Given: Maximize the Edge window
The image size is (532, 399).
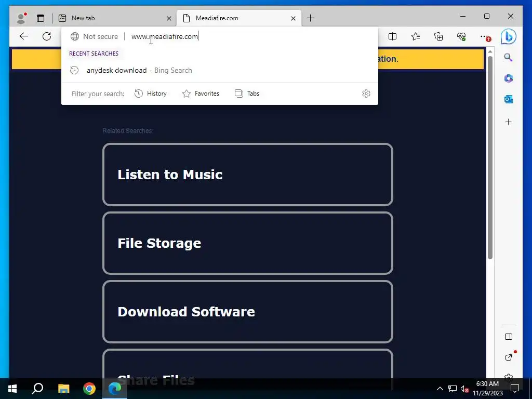Looking at the screenshot, I should click(x=486, y=16).
